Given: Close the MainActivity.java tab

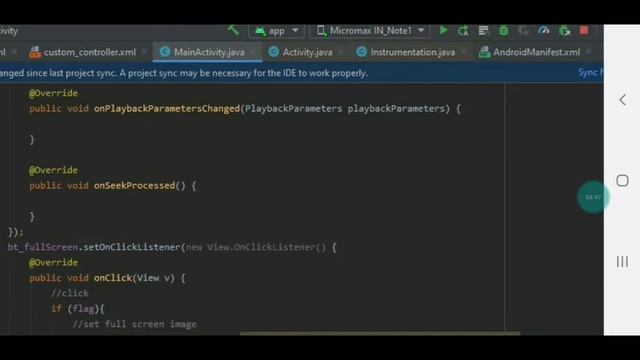Looking at the screenshot, I should (x=253, y=52).
